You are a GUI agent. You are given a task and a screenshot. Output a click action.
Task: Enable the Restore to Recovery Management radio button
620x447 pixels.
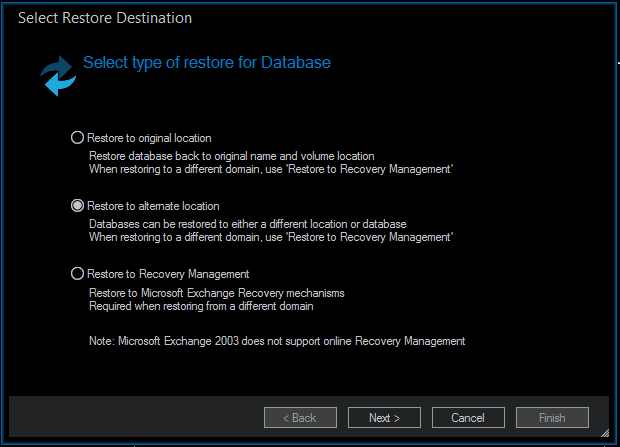[x=78, y=274]
